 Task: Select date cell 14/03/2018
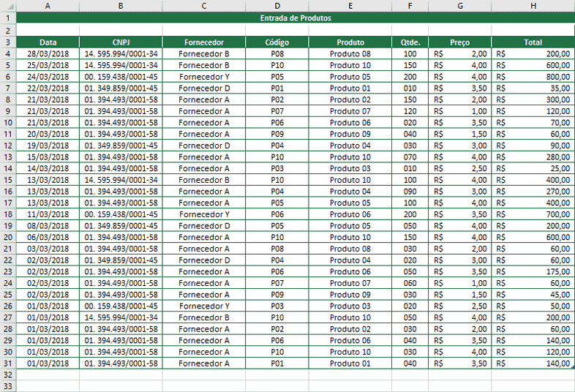pyautogui.click(x=48, y=168)
